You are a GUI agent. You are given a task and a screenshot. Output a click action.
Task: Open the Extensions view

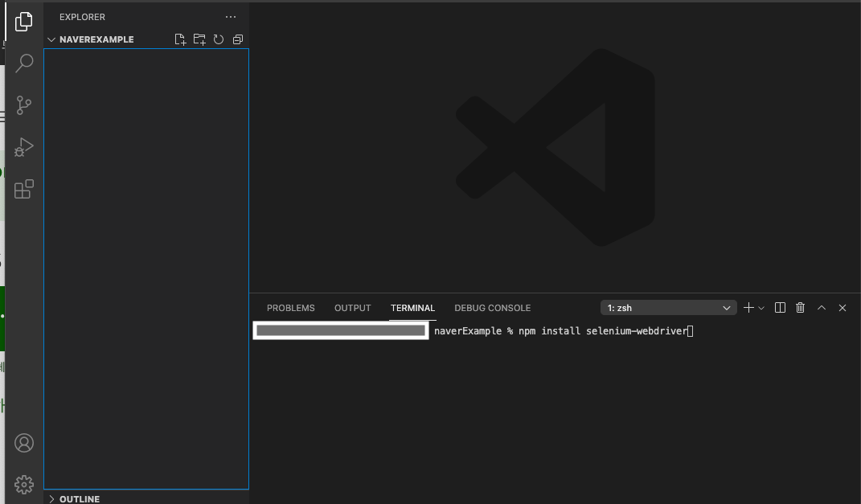[23, 189]
